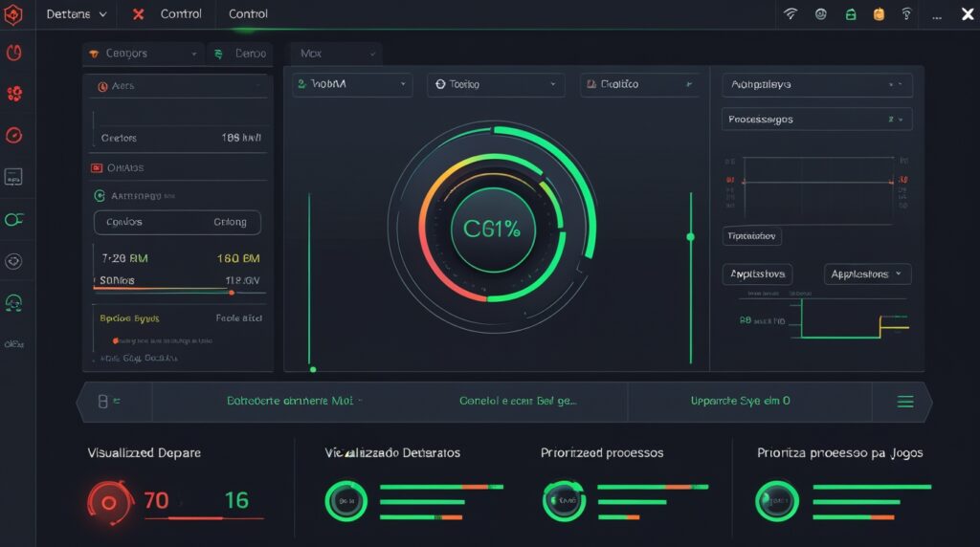Click the green step chart graph
The image size is (980, 547).
point(855,318)
